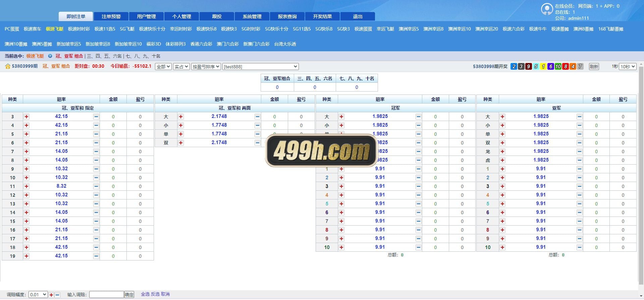The image size is (644, 300).
Task: Click bottom plus next to 调赔幅度
Action: tap(51, 295)
